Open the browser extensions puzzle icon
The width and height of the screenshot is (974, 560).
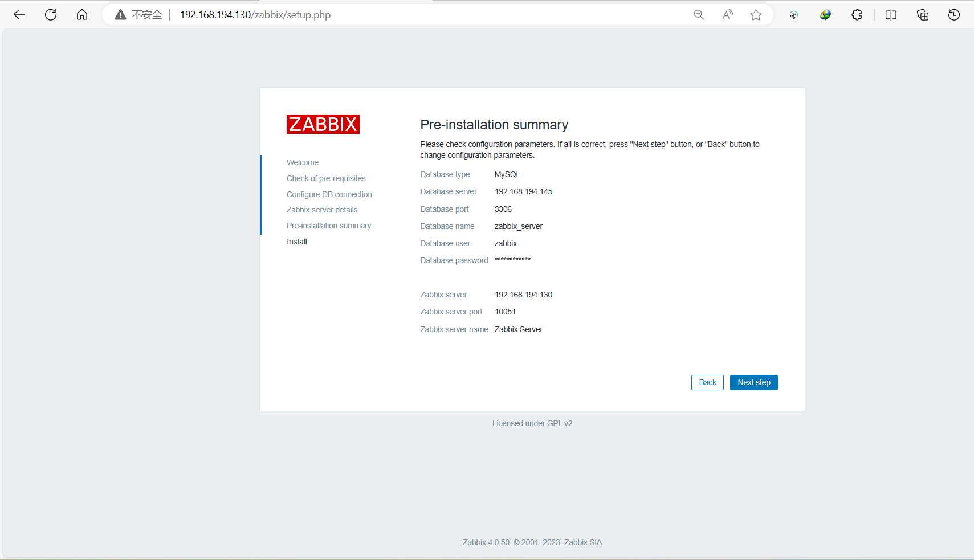[857, 15]
